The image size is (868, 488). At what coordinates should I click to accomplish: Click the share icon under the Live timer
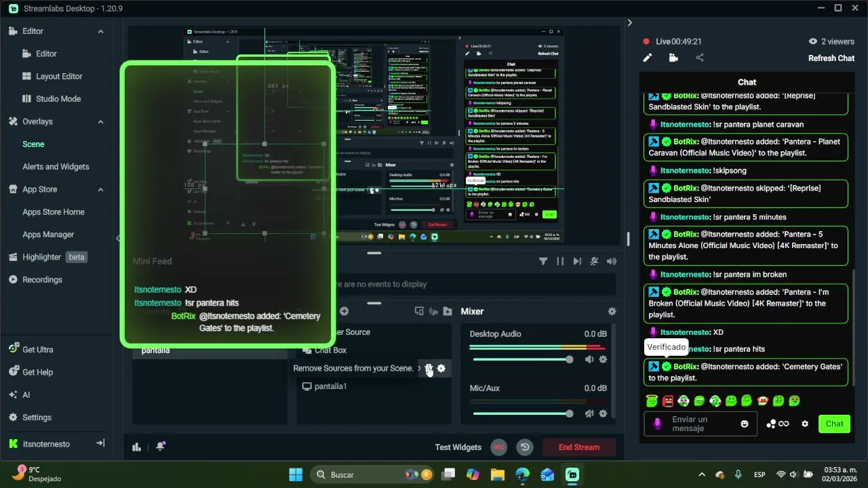(700, 58)
